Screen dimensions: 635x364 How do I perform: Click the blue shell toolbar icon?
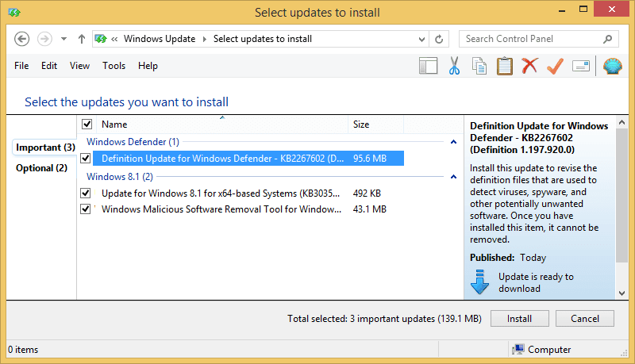tap(613, 66)
